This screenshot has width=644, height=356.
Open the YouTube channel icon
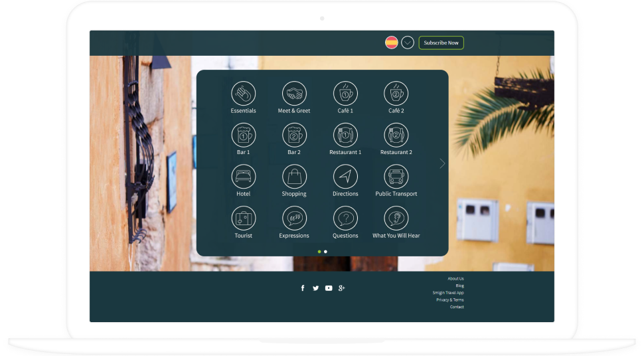(329, 288)
